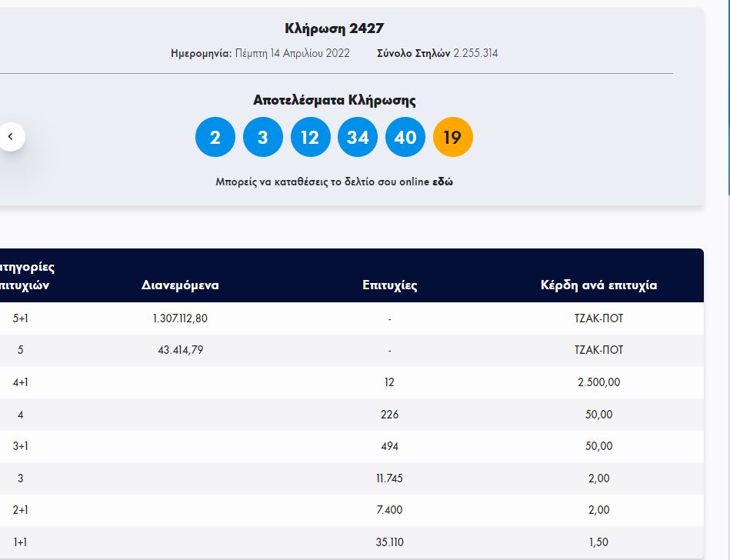Select the blue ball number 34
The height and width of the screenshot is (560, 730).
pos(358,138)
